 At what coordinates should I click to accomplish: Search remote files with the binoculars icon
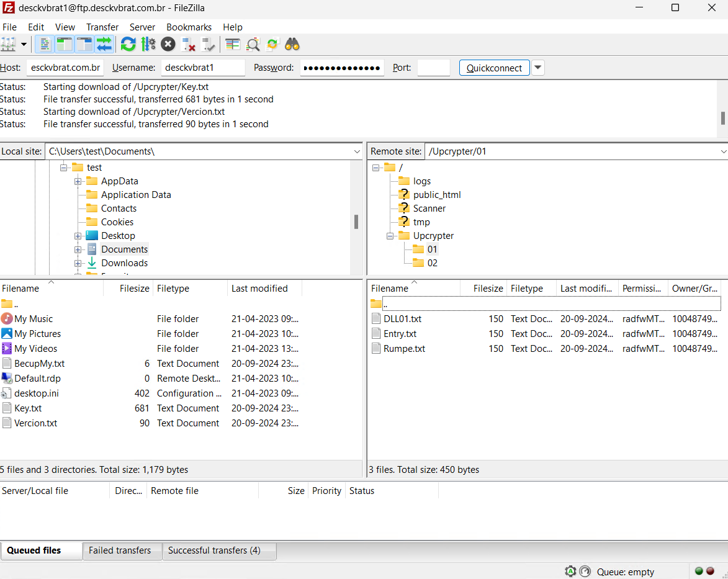(292, 44)
